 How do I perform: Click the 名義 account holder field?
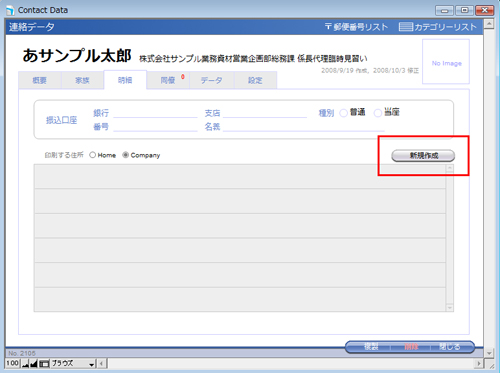click(x=304, y=127)
